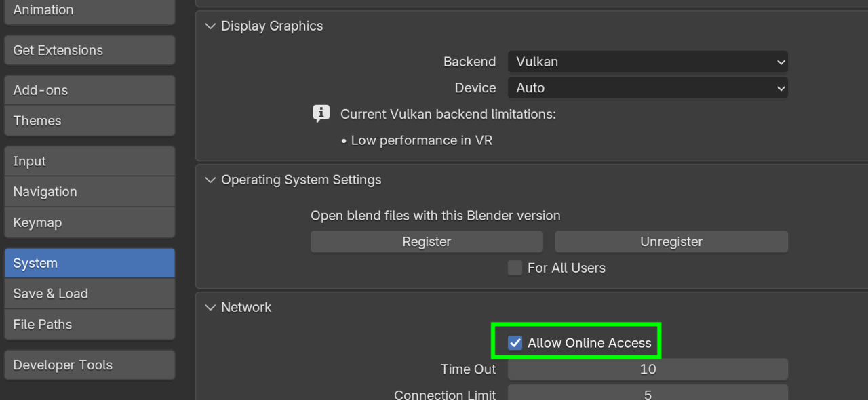Open the Input preferences tab
The image size is (868, 400).
[90, 161]
